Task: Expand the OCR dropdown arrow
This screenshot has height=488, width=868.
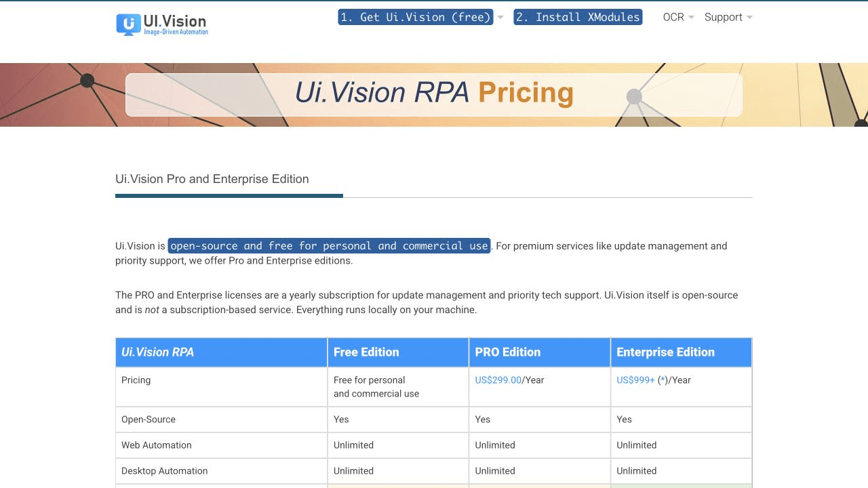Action: 691,18
